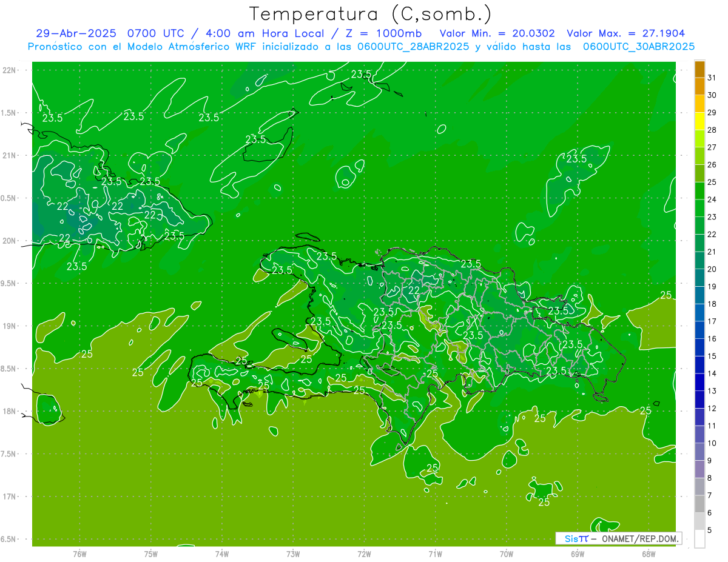Viewport: 728px width, 562px height.
Task: Select the initialization time "0600UTC_28ABR2025"
Action: (x=413, y=47)
